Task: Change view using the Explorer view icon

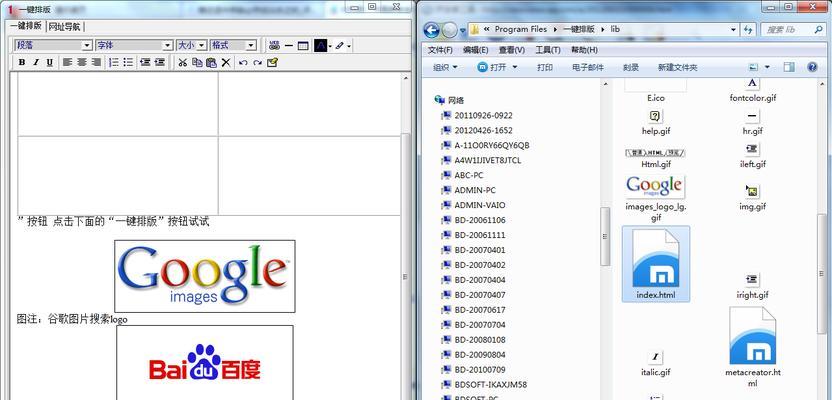Action: pos(754,67)
